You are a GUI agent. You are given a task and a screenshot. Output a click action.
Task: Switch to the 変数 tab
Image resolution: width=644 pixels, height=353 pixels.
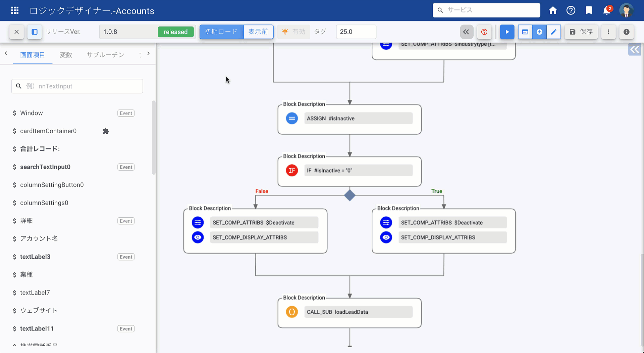[x=66, y=55]
